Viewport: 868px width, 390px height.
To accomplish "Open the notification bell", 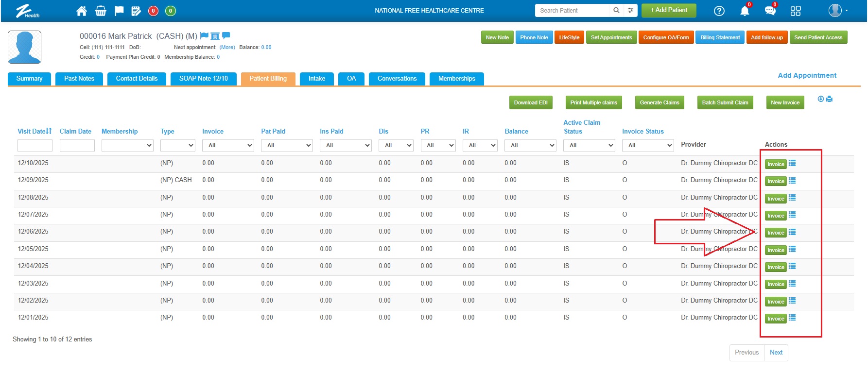I will point(744,11).
